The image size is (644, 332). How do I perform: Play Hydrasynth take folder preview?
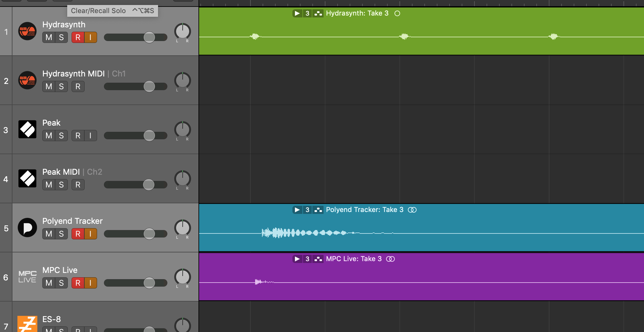pyautogui.click(x=297, y=13)
